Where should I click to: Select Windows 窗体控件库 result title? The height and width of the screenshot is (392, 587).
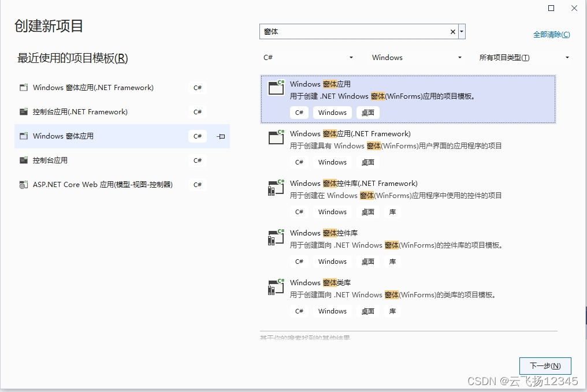tap(324, 233)
